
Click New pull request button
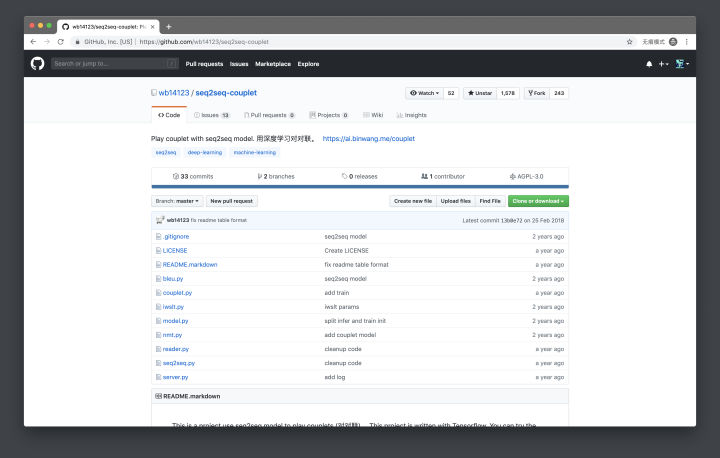(231, 201)
